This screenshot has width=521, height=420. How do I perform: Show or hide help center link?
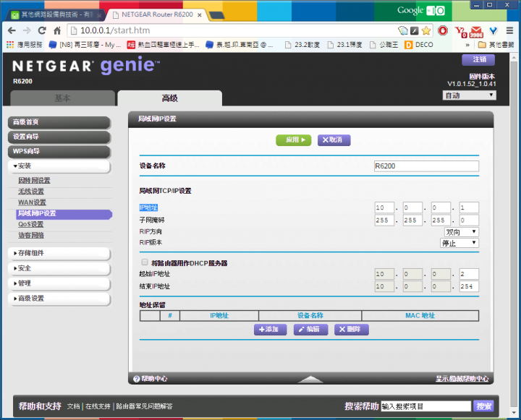click(462, 379)
